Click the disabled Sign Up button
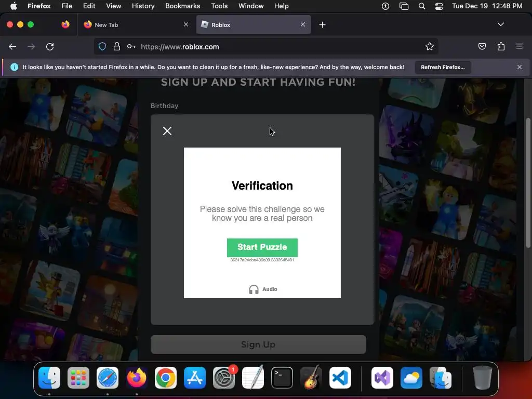Image resolution: width=532 pixels, height=399 pixels. [258, 344]
